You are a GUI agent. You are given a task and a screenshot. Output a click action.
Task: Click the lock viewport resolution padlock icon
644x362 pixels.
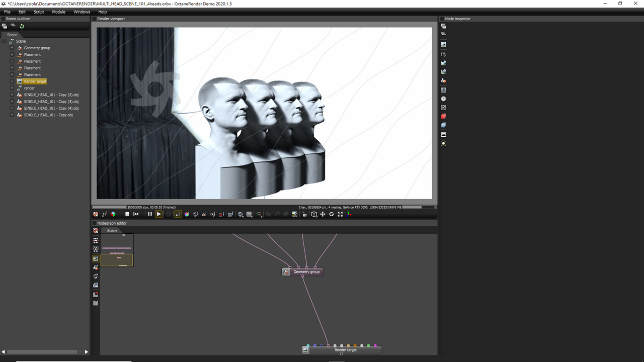pos(303,214)
